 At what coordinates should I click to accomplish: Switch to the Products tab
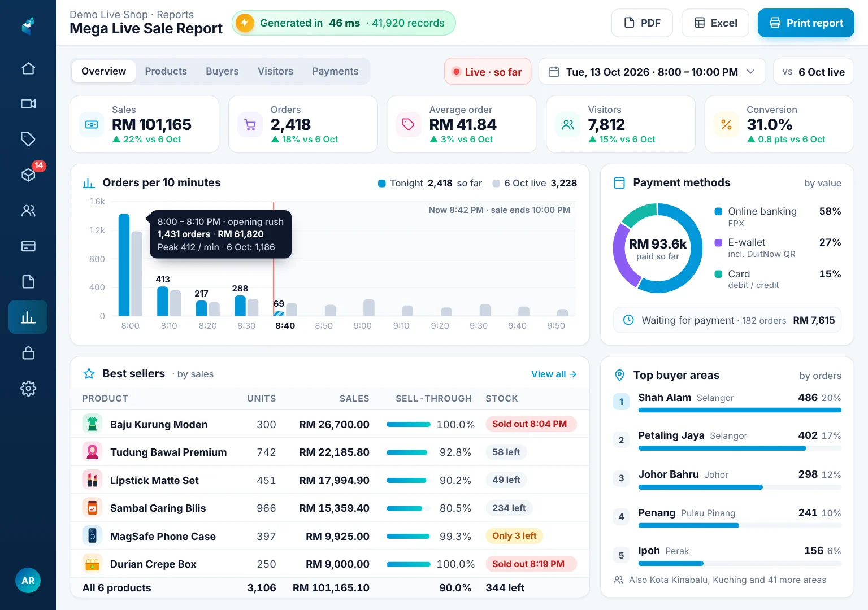166,71
